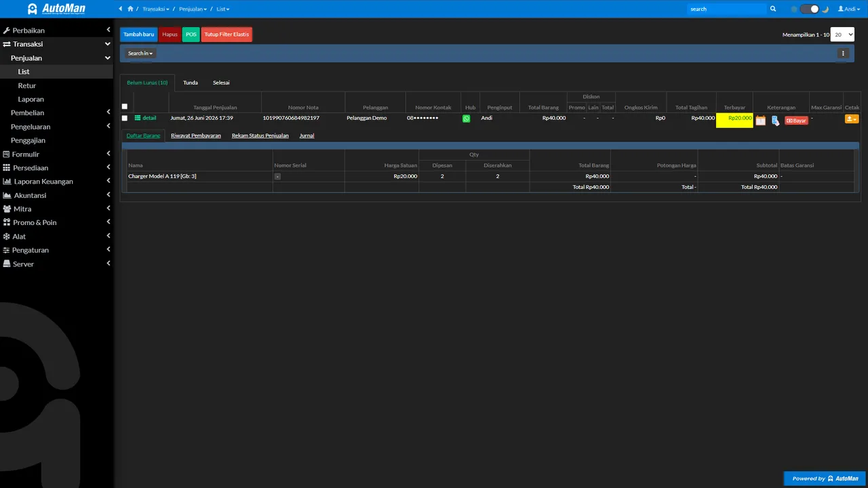Tick the select-all checkbox in table header
The width and height of the screenshot is (868, 488).
click(x=125, y=106)
